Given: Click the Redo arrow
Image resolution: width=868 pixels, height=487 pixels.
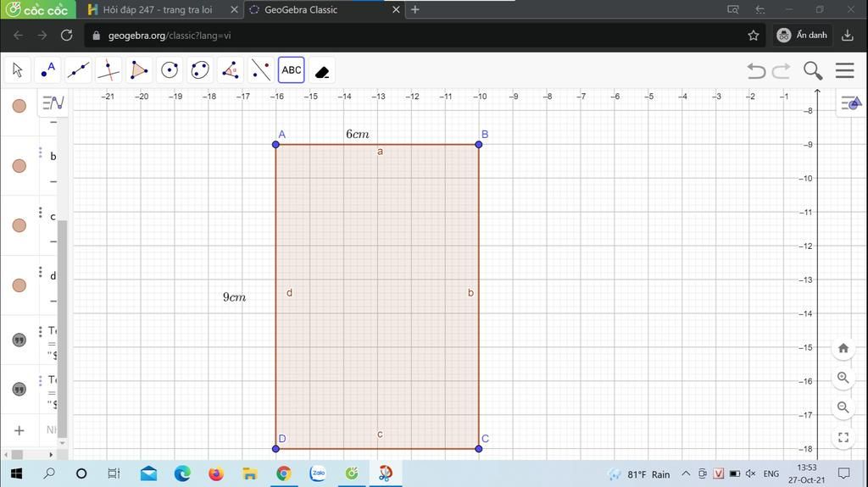Looking at the screenshot, I should coord(781,71).
